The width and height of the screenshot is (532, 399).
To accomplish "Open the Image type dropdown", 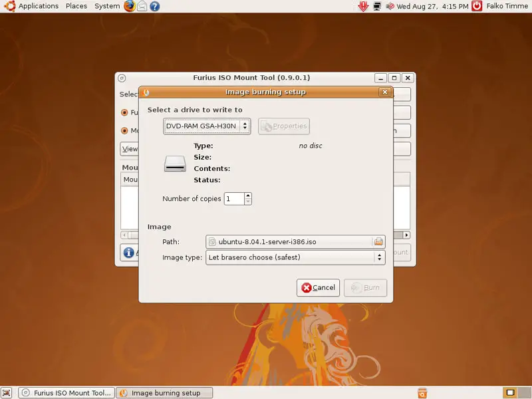I will click(295, 257).
